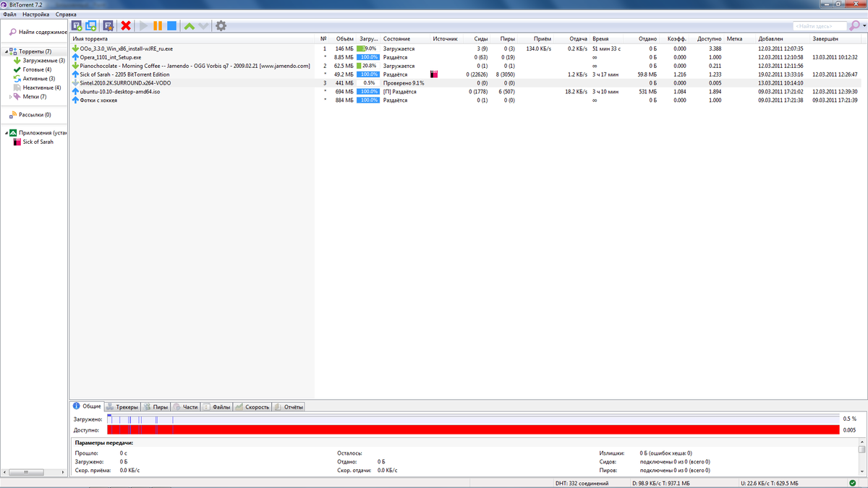868x488 pixels.
Task: Switch to the Скорость tab
Action: (252, 407)
